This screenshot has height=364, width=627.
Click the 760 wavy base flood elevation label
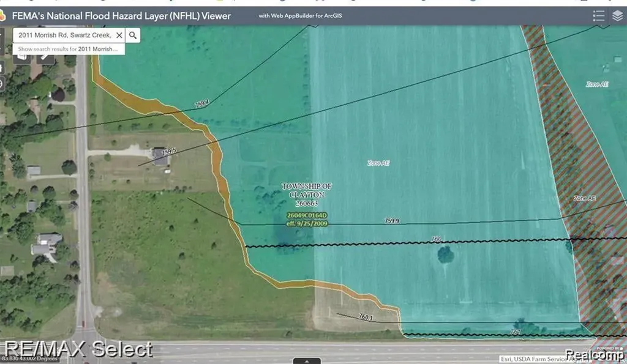point(436,239)
